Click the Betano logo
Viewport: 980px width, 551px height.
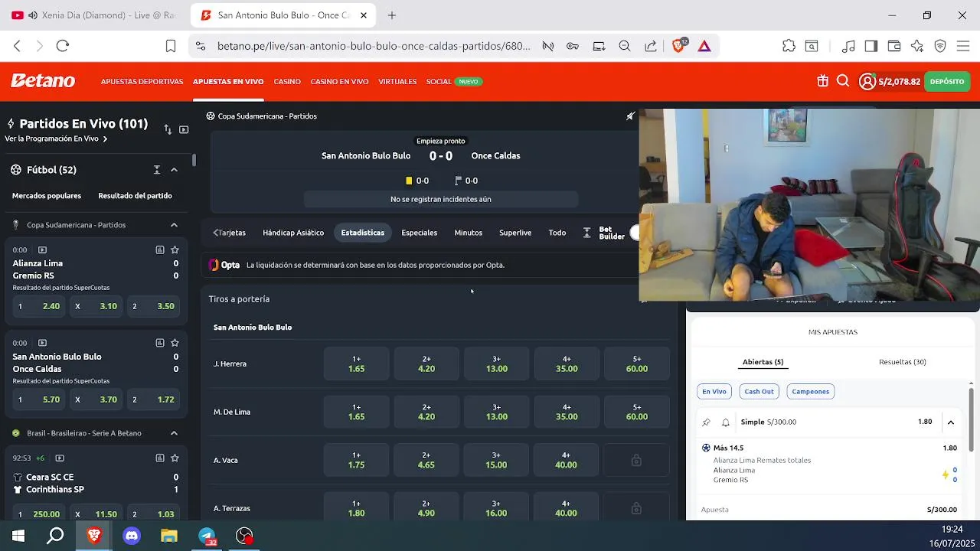coord(43,81)
